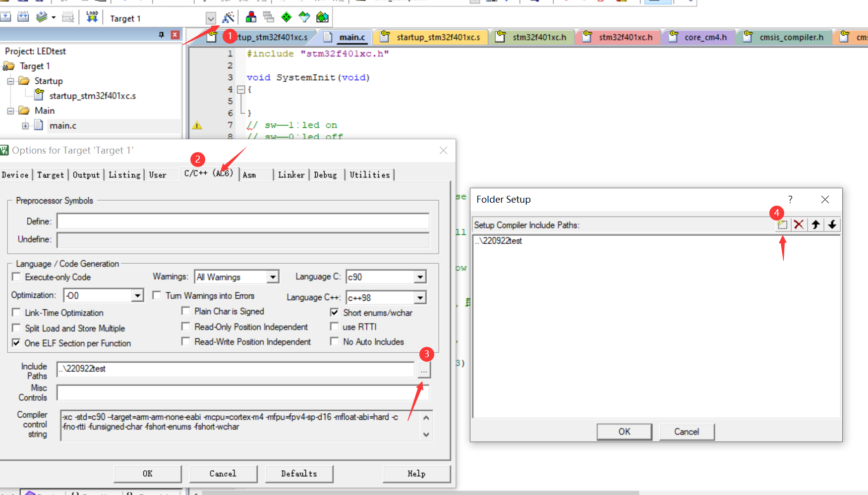Click the Misc Controls input field
Image resolution: width=868 pixels, height=495 pixels.
click(243, 393)
